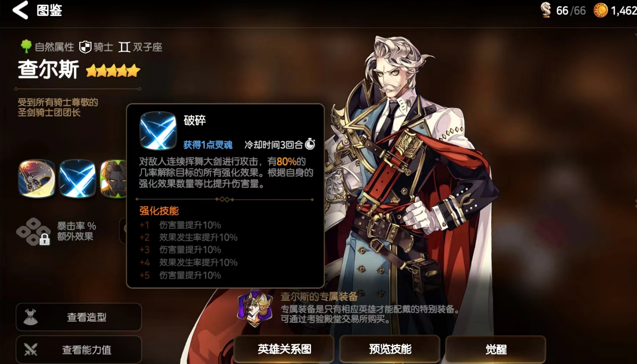Viewport: 637px width, 364px height.
Task: Tap the five-star rating beside 查尔斯
Action: [x=113, y=71]
